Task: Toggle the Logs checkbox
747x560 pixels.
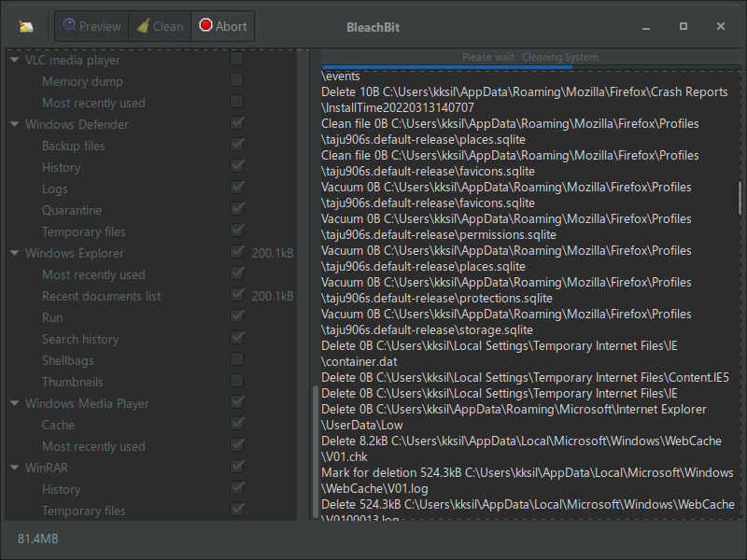Action: click(x=237, y=188)
